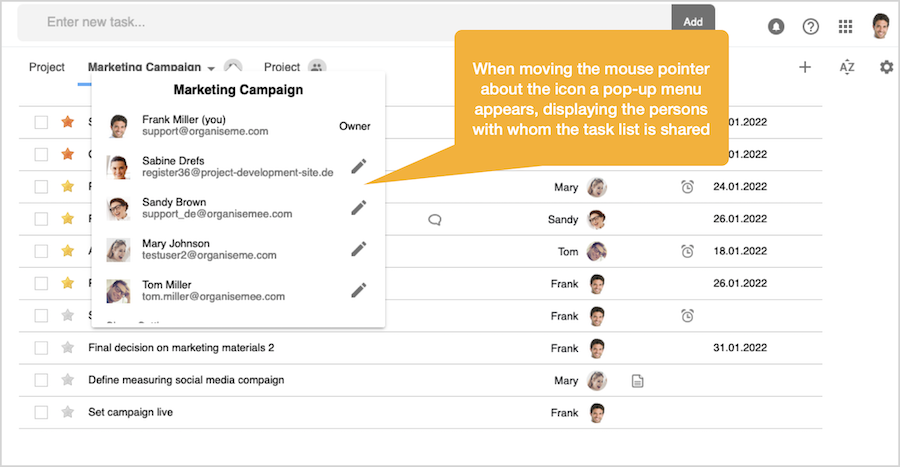Star the 'Define measuring social media campaign' task
Image resolution: width=900 pixels, height=467 pixels.
tap(68, 380)
